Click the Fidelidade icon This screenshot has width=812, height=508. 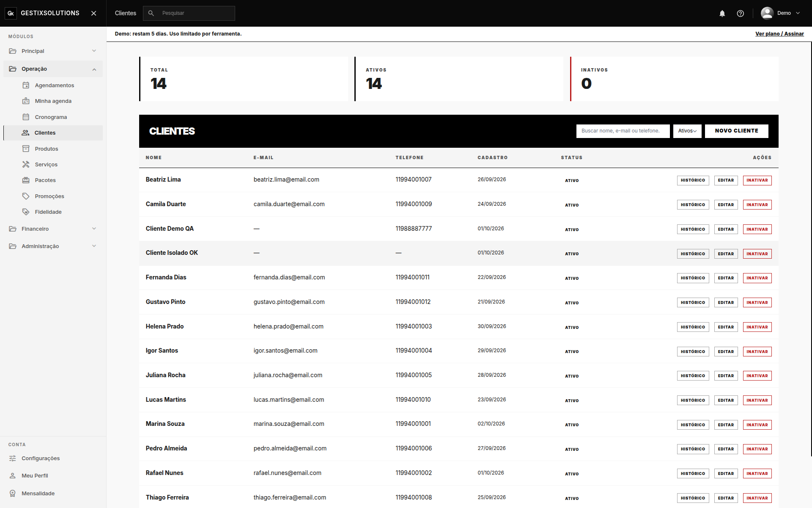pos(26,212)
